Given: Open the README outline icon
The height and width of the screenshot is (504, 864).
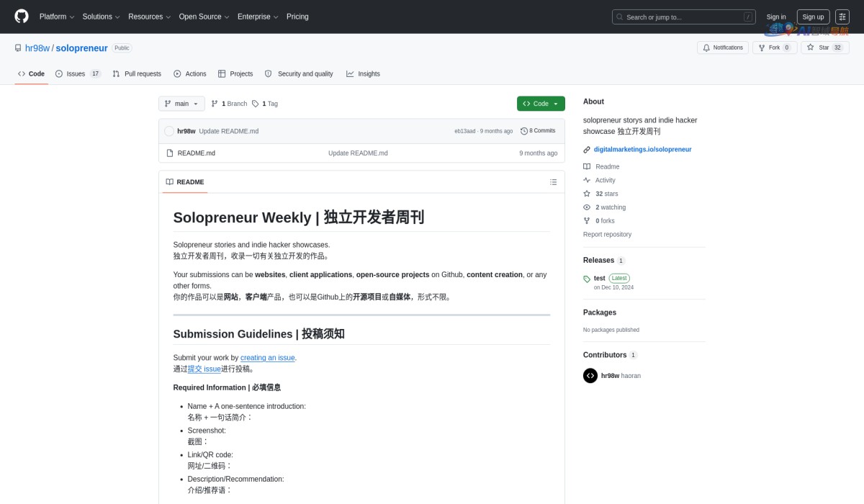Looking at the screenshot, I should coord(553,182).
